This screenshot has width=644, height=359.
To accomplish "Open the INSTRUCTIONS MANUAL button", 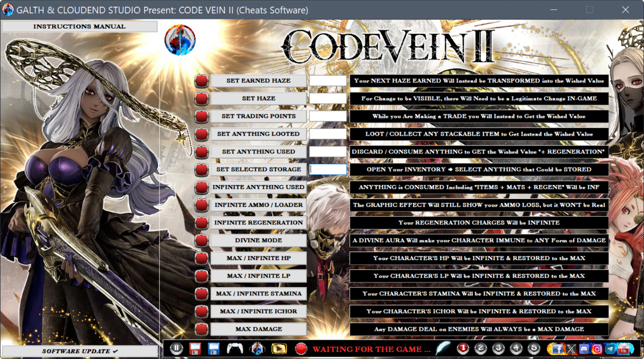I will (79, 26).
